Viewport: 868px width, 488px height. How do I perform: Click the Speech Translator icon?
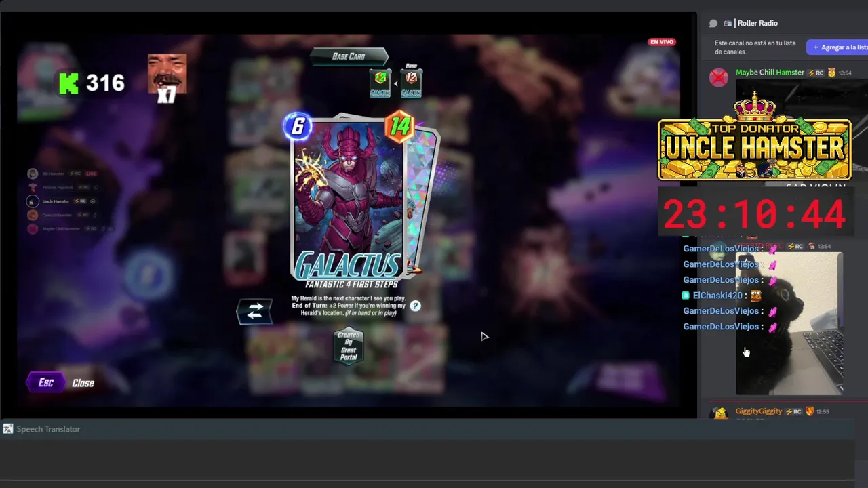click(x=8, y=429)
